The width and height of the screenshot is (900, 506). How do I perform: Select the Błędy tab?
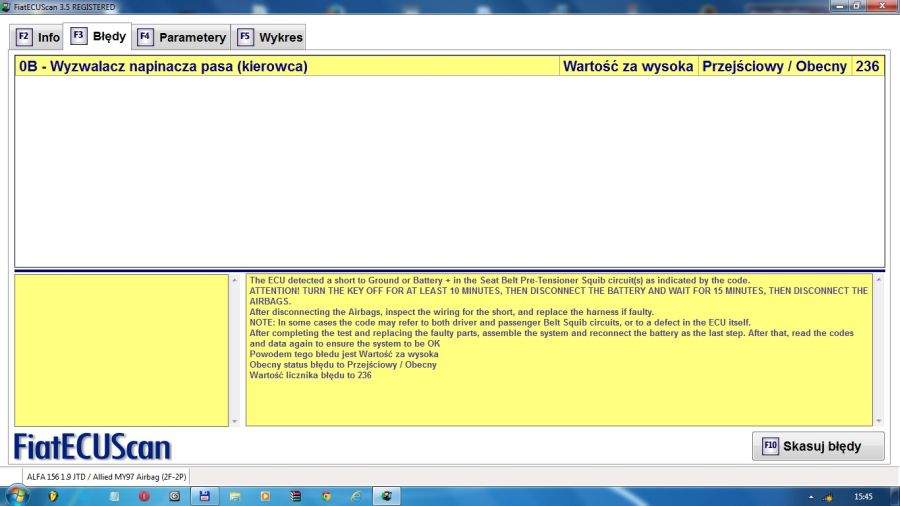(98, 37)
